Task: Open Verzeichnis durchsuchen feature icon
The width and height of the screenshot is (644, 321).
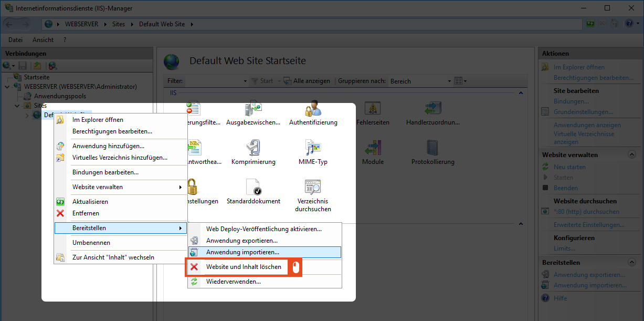Action: [313, 189]
